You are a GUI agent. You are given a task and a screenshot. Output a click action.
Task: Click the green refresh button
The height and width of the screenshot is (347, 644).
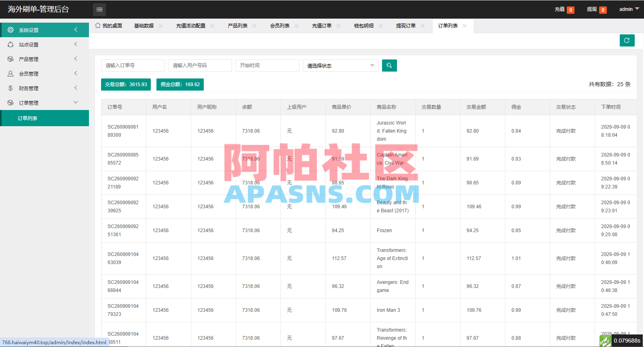pos(627,40)
